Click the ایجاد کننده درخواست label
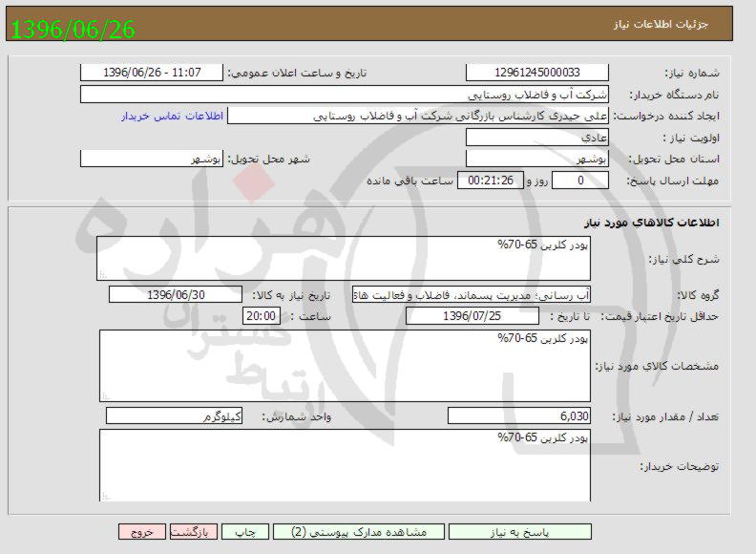The width and height of the screenshot is (756, 554). tap(666, 117)
